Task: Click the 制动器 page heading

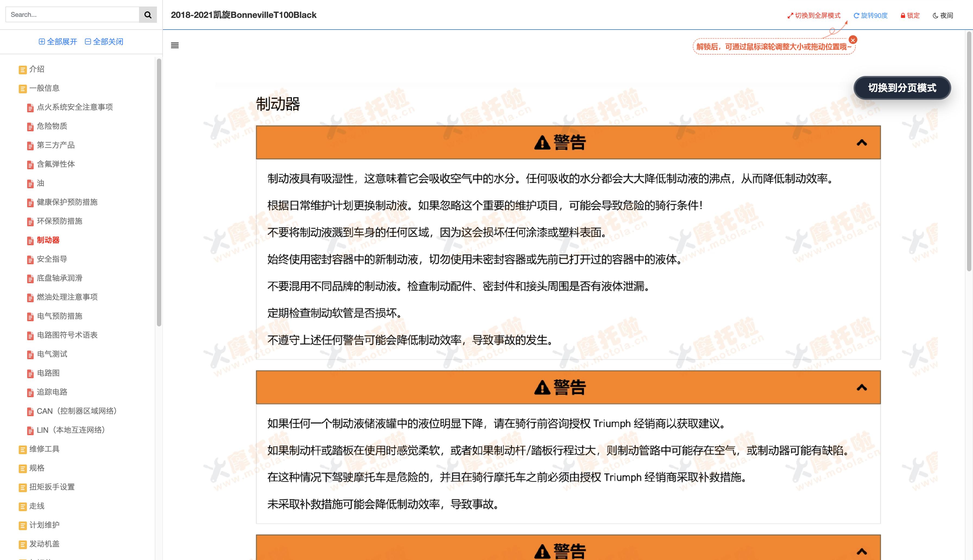Action: (x=278, y=104)
